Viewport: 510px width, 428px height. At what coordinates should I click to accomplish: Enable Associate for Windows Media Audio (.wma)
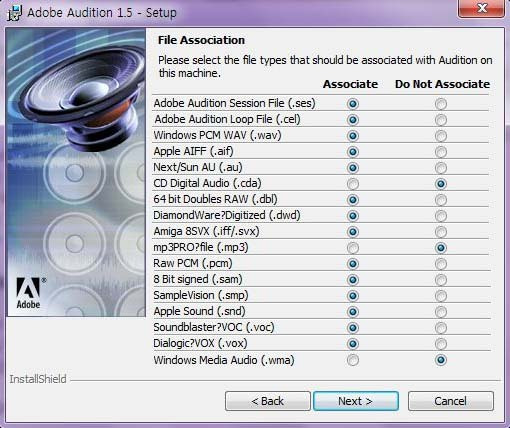pyautogui.click(x=353, y=360)
